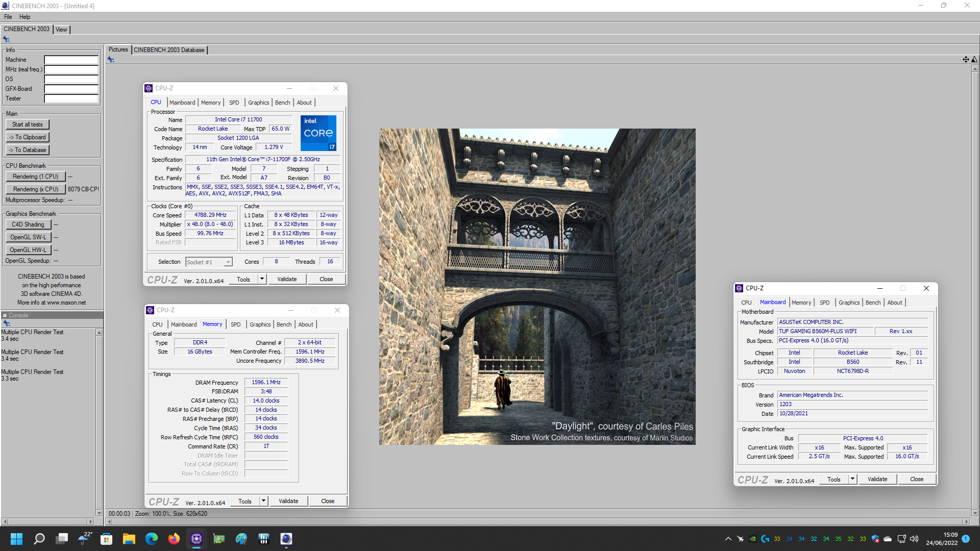Open File Explorer from the taskbar
This screenshot has width=980, height=551.
pos(129,539)
